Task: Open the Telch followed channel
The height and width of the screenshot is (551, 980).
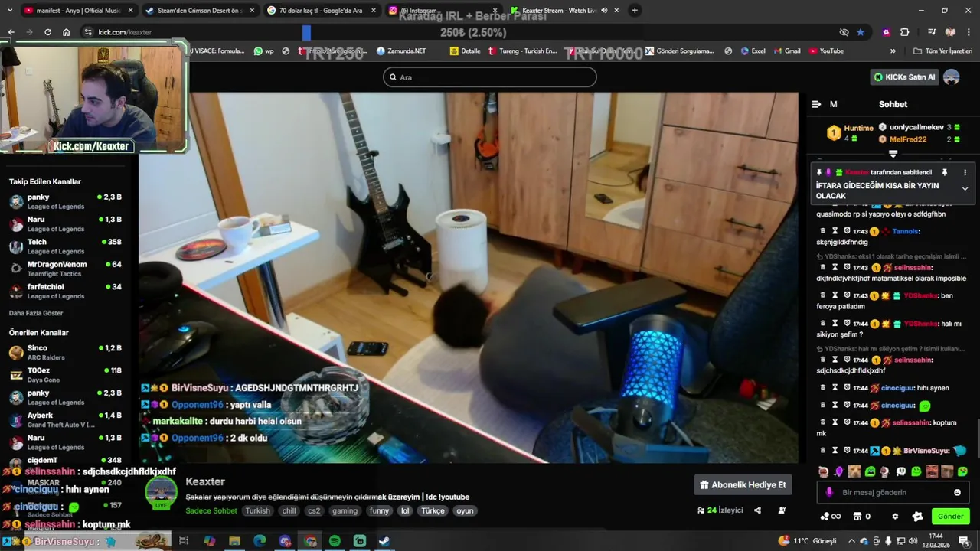Action: (x=65, y=246)
